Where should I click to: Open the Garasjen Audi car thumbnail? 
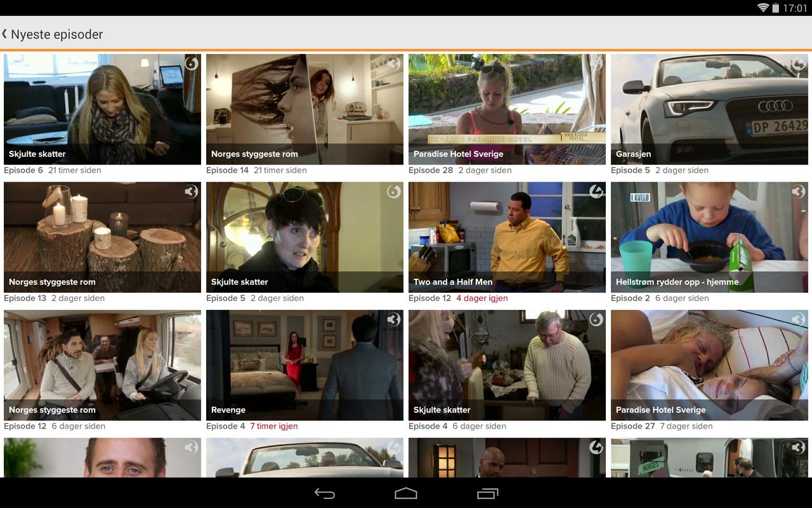[709, 109]
